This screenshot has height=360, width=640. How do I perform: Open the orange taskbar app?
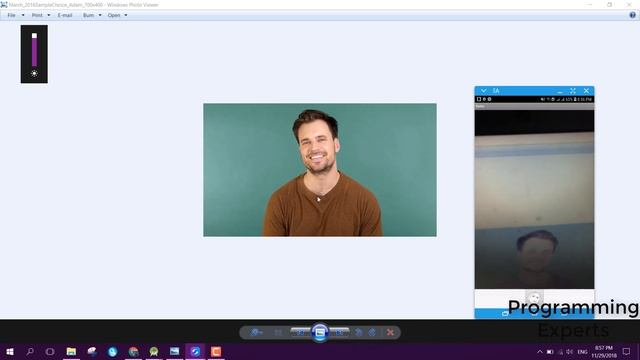pos(216,351)
